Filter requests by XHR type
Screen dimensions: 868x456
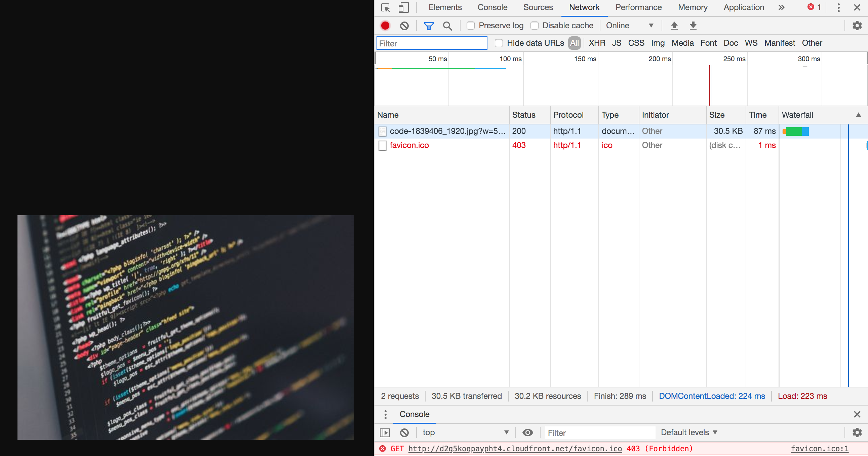point(597,43)
